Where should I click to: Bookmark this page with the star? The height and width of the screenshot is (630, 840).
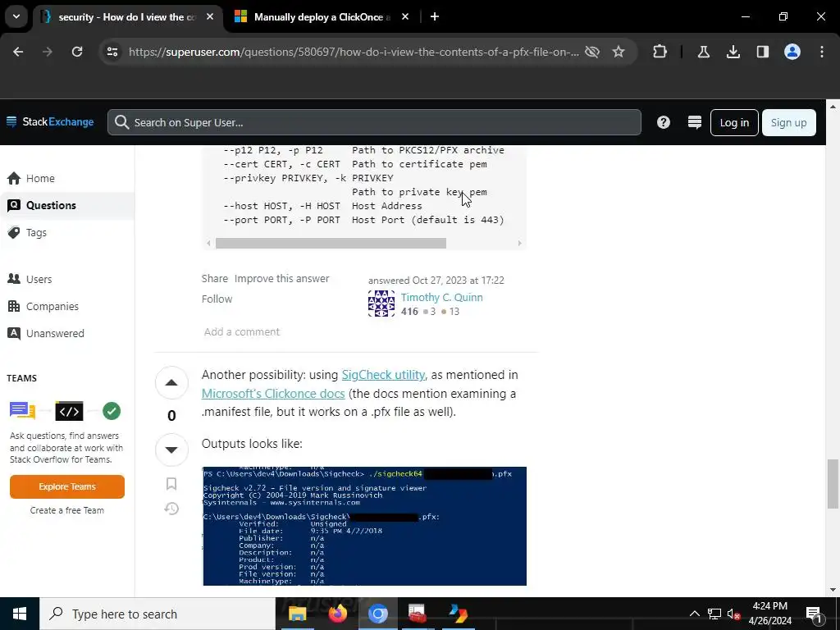pyautogui.click(x=619, y=52)
